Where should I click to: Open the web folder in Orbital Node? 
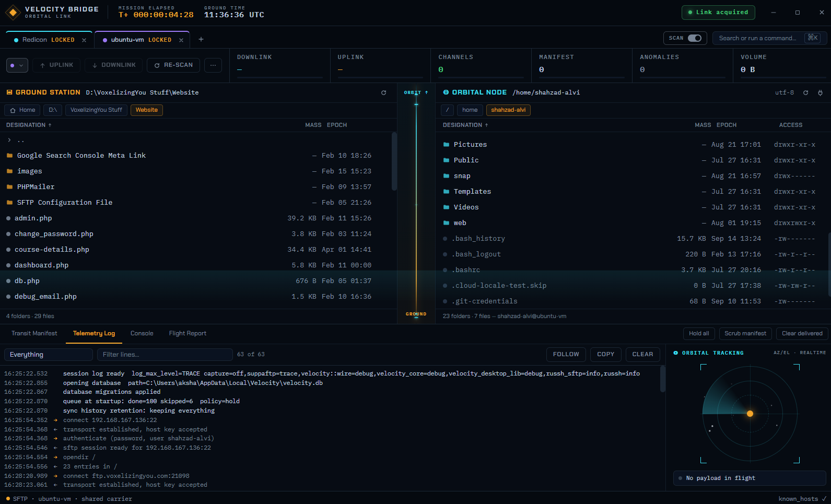632,223
